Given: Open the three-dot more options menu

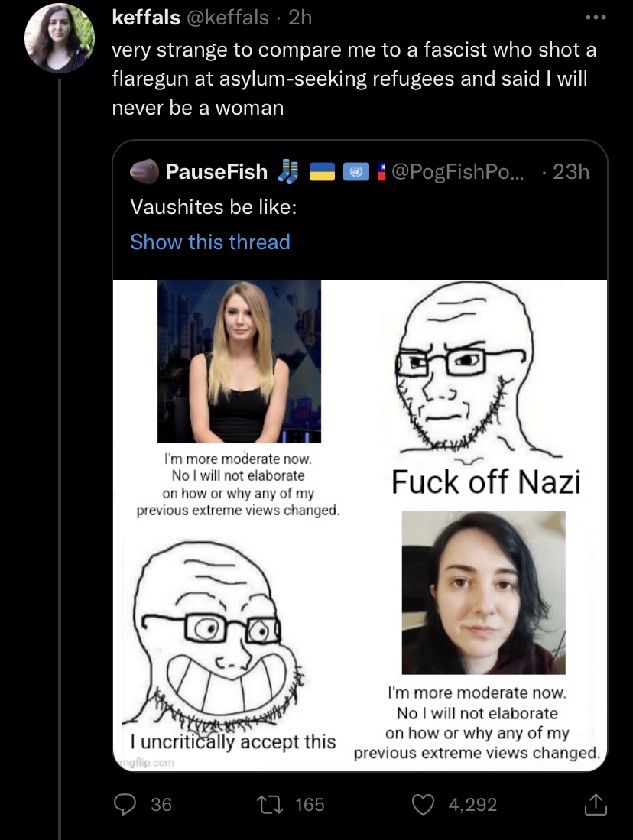Looking at the screenshot, I should tap(596, 18).
